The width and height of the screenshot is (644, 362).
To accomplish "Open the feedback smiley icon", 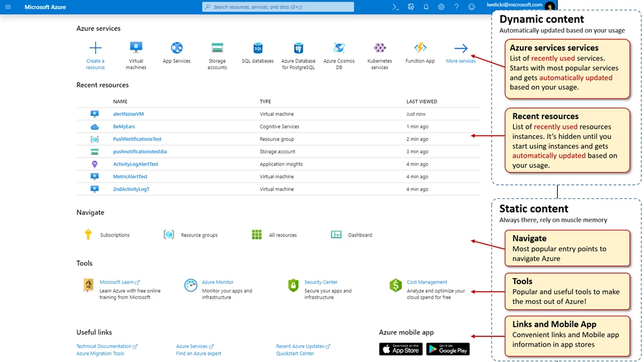I will tap(471, 7).
